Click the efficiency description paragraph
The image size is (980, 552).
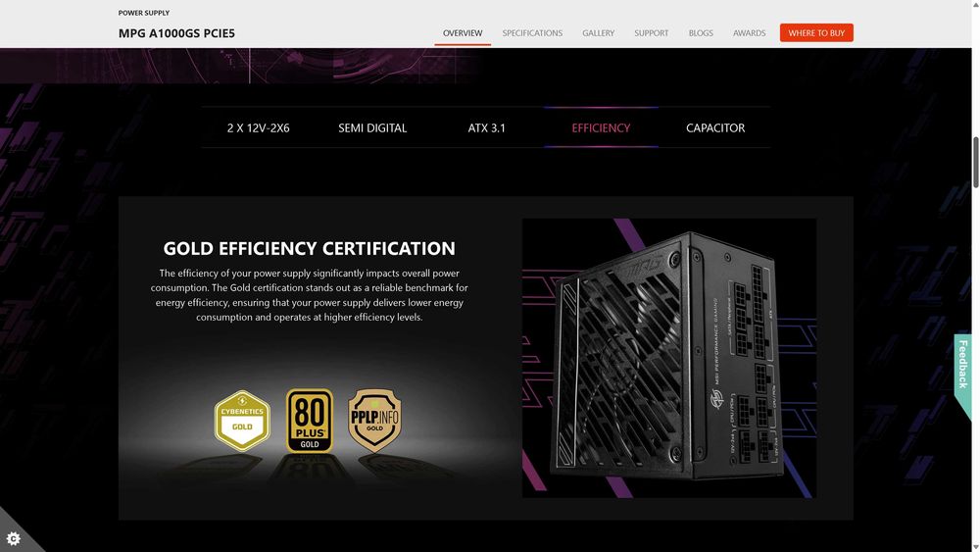click(310, 295)
